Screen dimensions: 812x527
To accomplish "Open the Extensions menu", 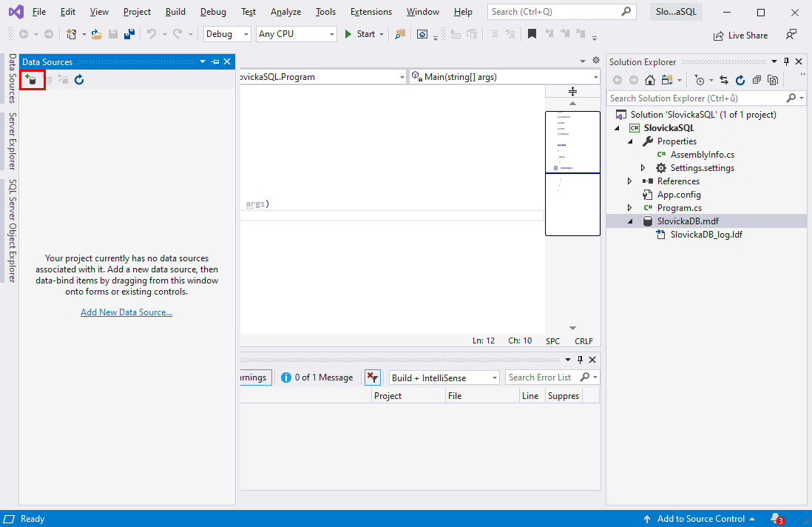I will pyautogui.click(x=371, y=11).
